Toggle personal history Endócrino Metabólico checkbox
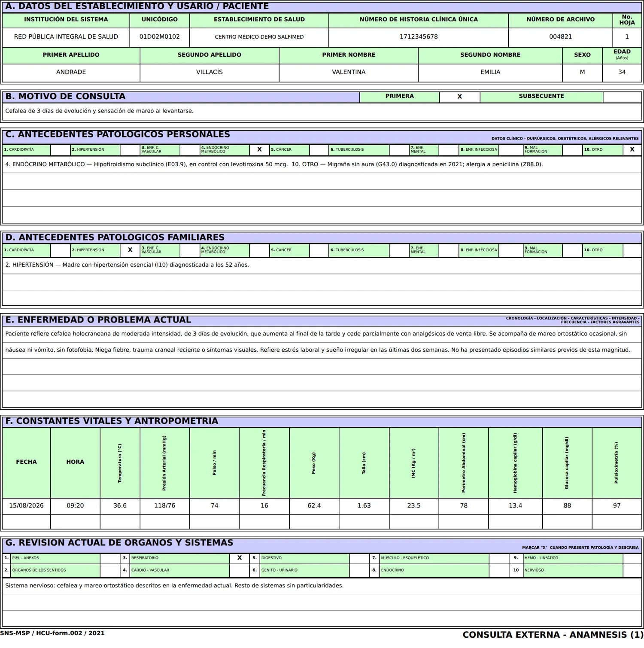644x648 pixels. tap(259, 150)
